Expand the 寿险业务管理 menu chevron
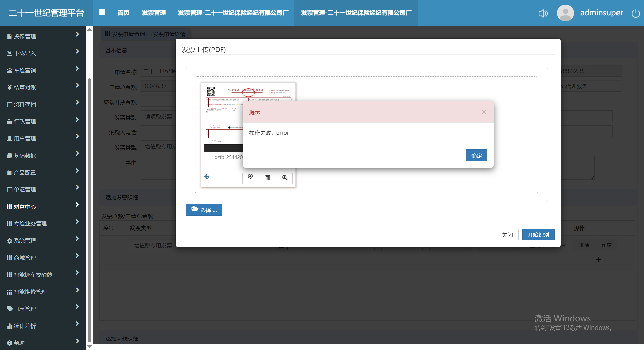The width and height of the screenshot is (644, 350). (77, 222)
